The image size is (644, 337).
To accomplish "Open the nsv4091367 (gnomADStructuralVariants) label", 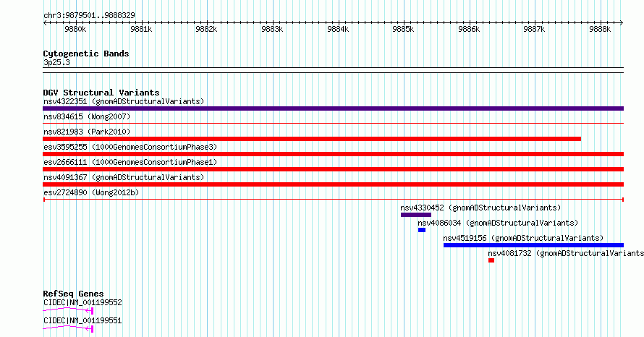I will coord(124,177).
